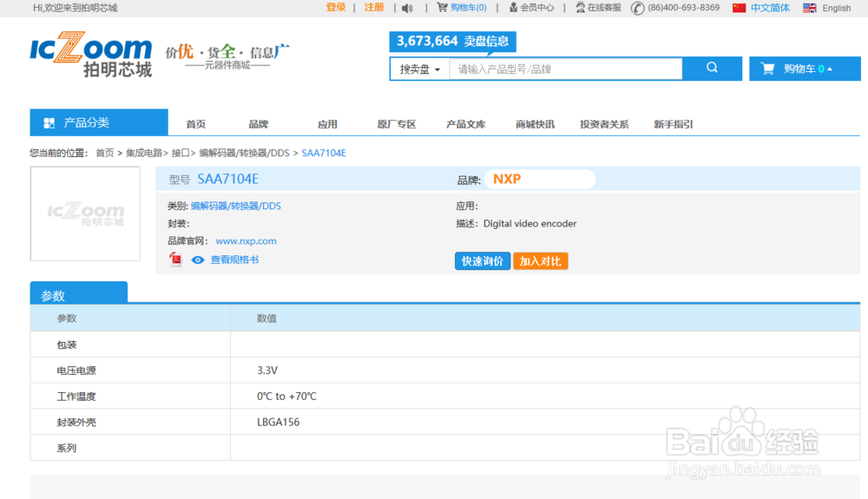
Task: Click 加入对比 add to compare button
Action: tap(540, 261)
